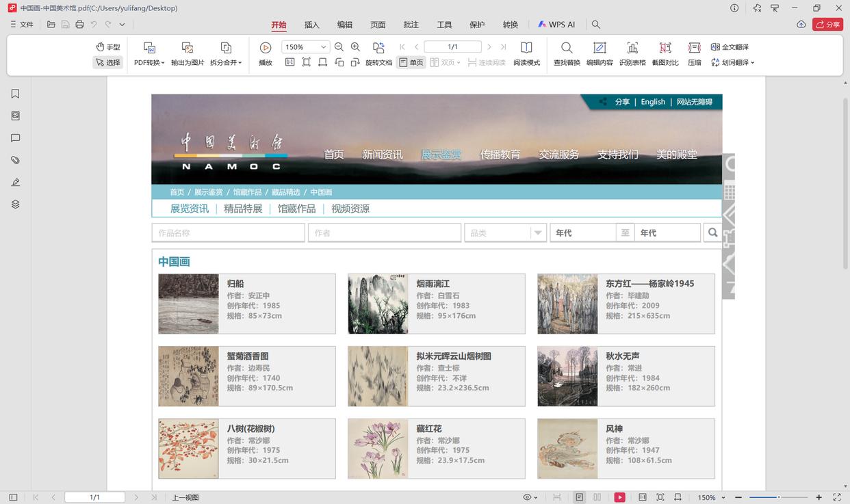Click the Rotate Document icon
The image size is (850, 504).
[378, 53]
